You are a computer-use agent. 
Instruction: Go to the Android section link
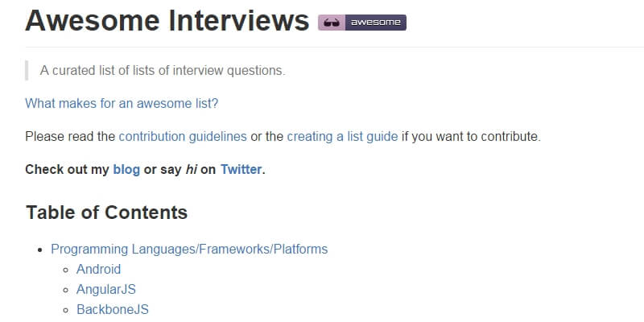coord(98,269)
